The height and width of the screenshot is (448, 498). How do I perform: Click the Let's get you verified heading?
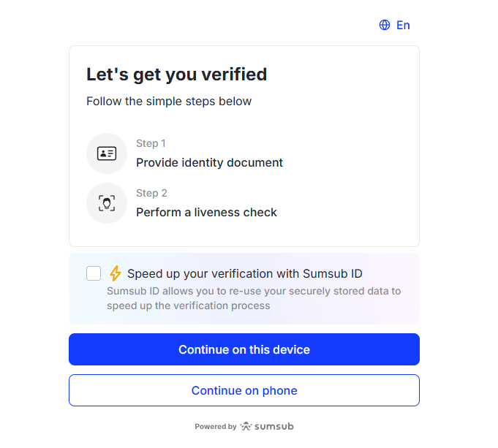[x=176, y=74]
